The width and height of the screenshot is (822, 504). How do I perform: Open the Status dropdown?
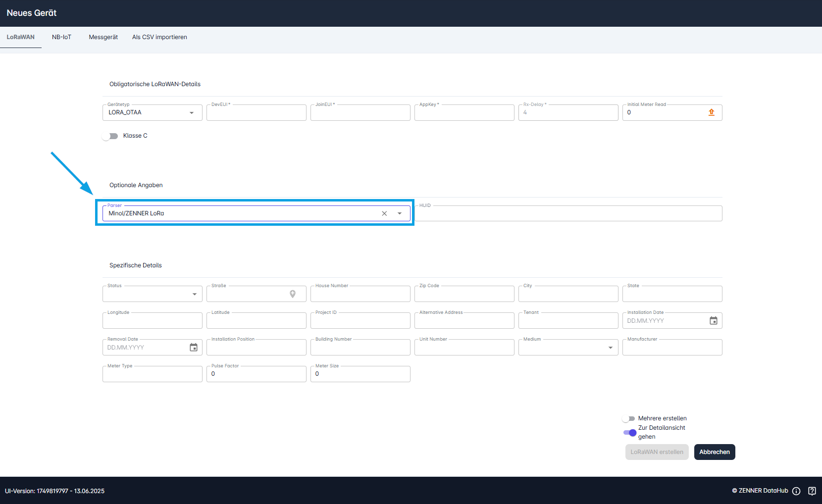(x=194, y=294)
